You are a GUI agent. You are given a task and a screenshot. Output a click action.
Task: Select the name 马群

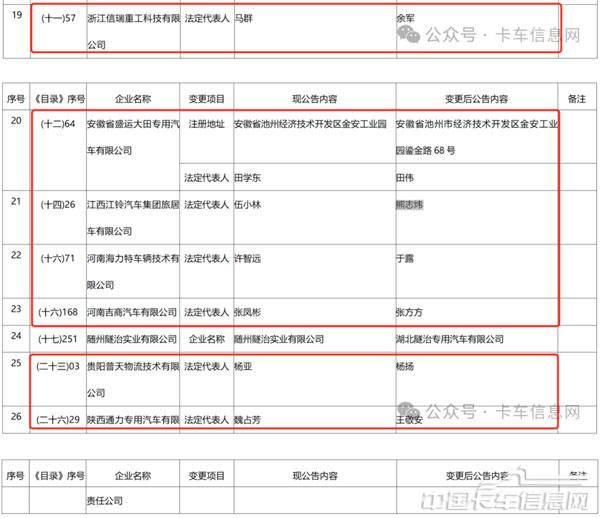pyautogui.click(x=243, y=18)
